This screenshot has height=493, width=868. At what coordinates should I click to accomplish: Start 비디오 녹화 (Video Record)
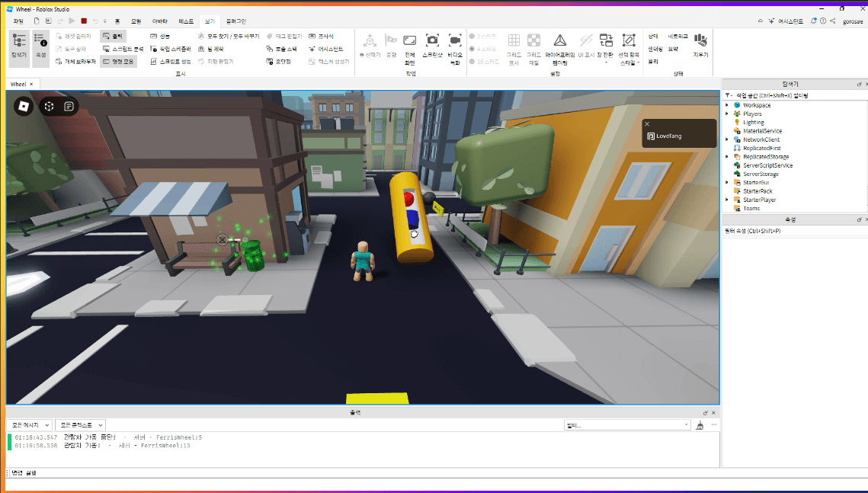pos(455,50)
